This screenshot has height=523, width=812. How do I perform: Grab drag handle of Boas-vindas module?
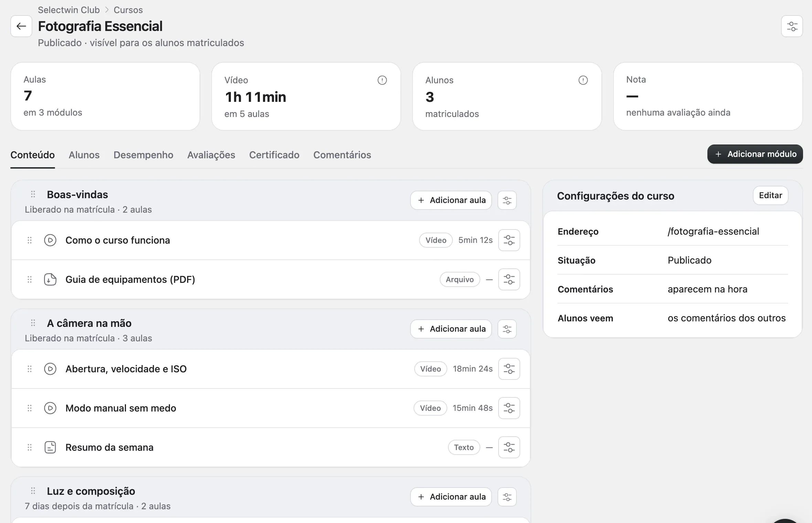[x=33, y=194]
